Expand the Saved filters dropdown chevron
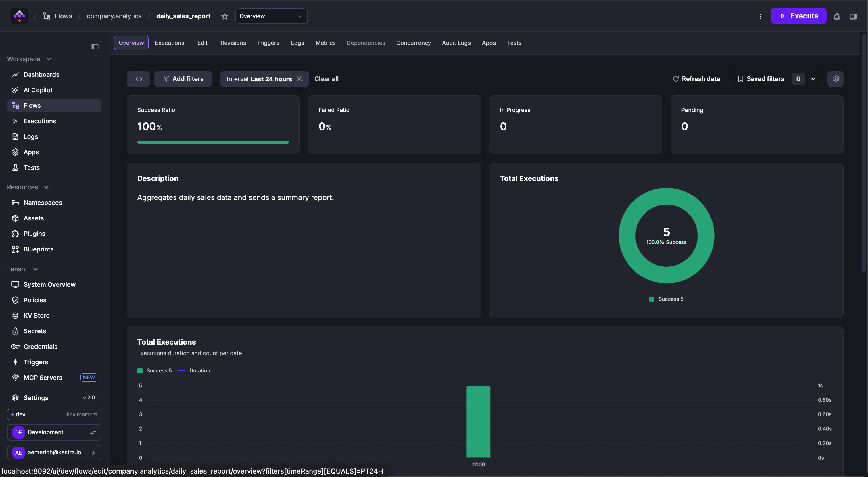The width and height of the screenshot is (868, 477). click(x=813, y=79)
